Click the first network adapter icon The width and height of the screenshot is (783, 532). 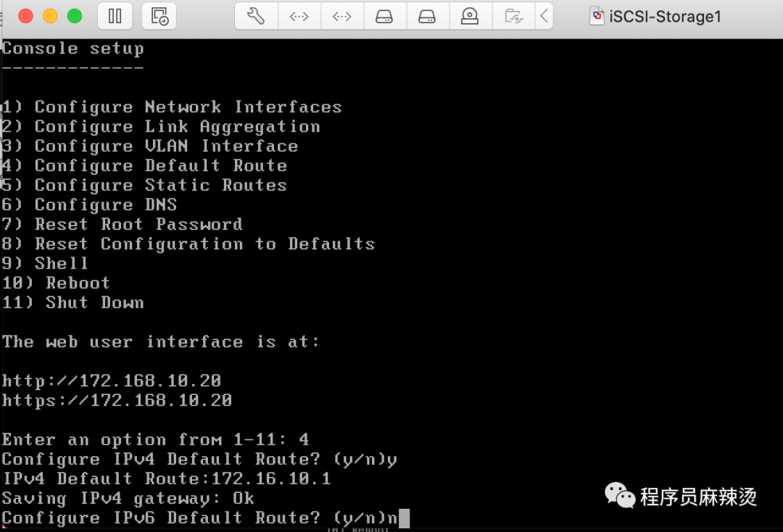point(299,16)
